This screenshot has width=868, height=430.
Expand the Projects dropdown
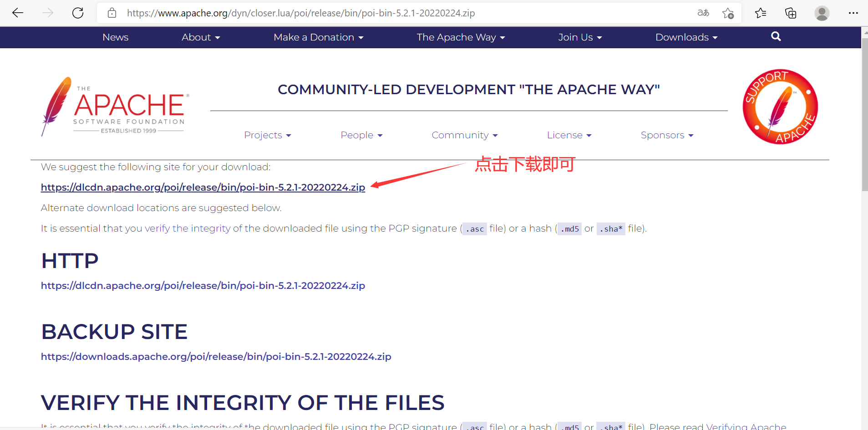[x=268, y=135]
